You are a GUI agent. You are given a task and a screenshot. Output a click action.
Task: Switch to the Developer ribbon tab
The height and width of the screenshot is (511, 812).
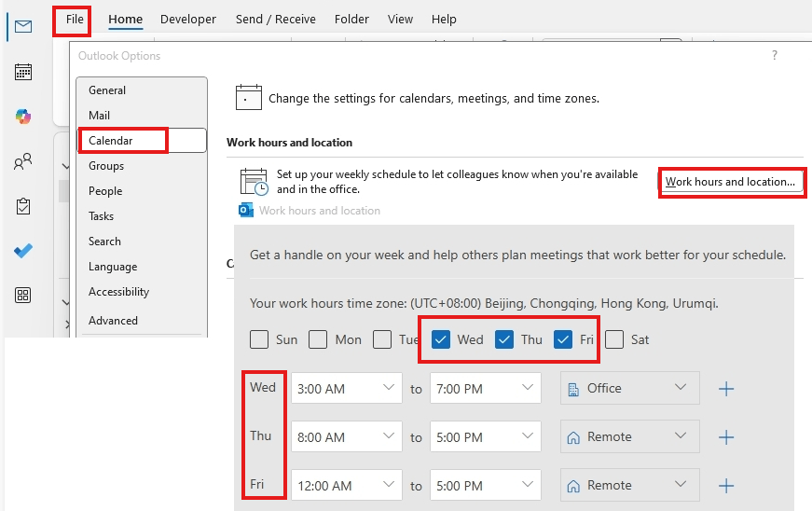pyautogui.click(x=188, y=20)
